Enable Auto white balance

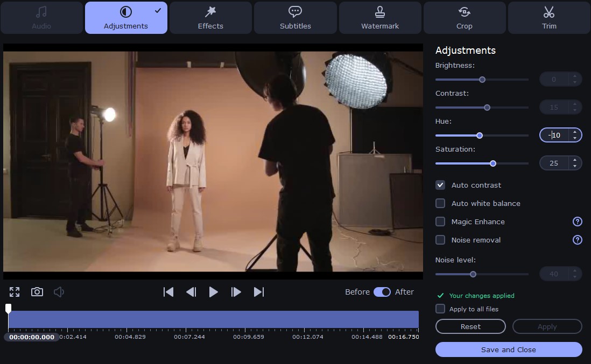[x=440, y=203]
